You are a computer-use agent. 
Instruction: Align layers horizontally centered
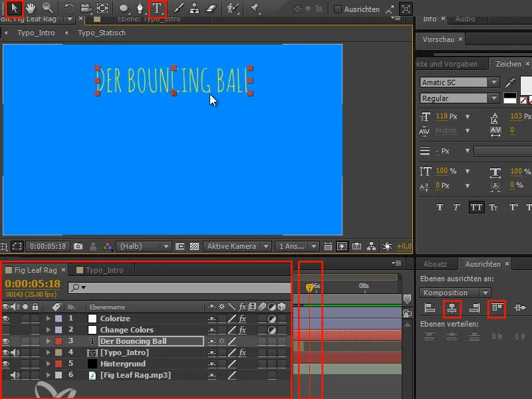click(x=452, y=308)
